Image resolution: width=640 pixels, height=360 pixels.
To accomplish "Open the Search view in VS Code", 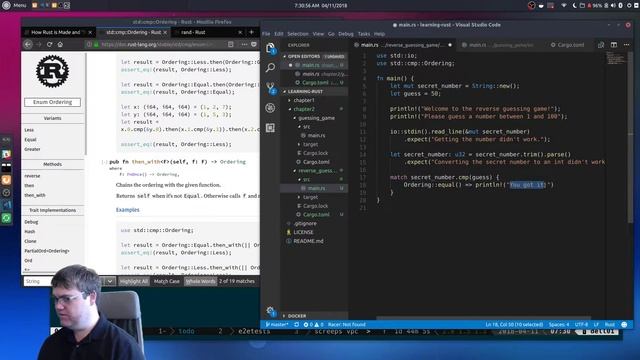I will pos(270,68).
